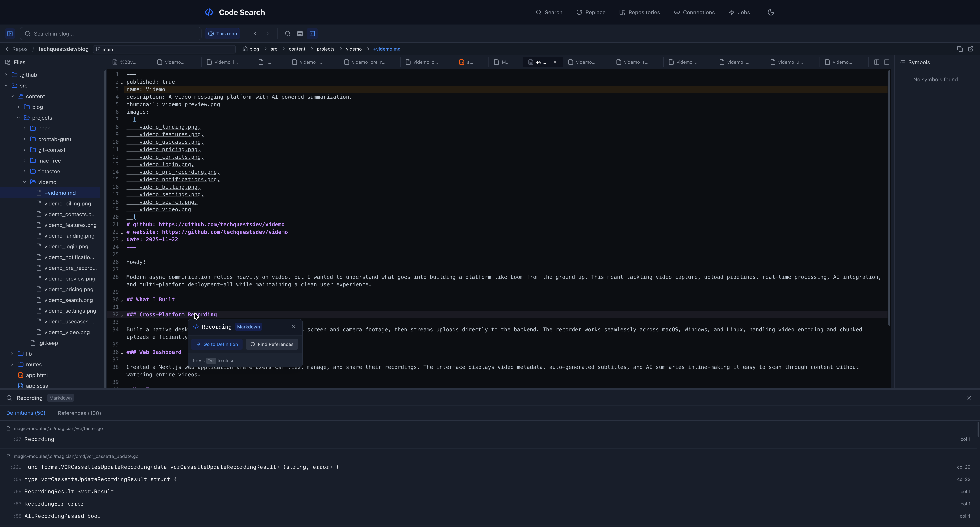
Task: Click the search icon beside the file search bar
Action: 288,34
